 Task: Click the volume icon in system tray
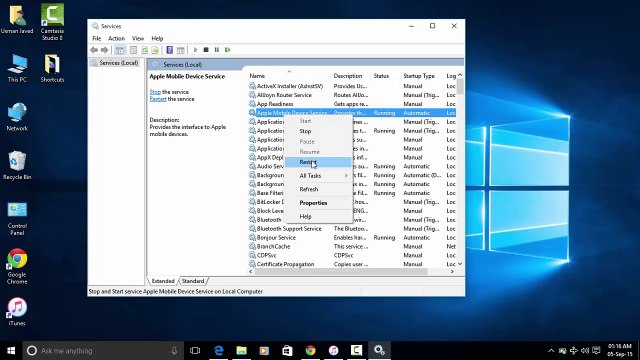[585, 351]
